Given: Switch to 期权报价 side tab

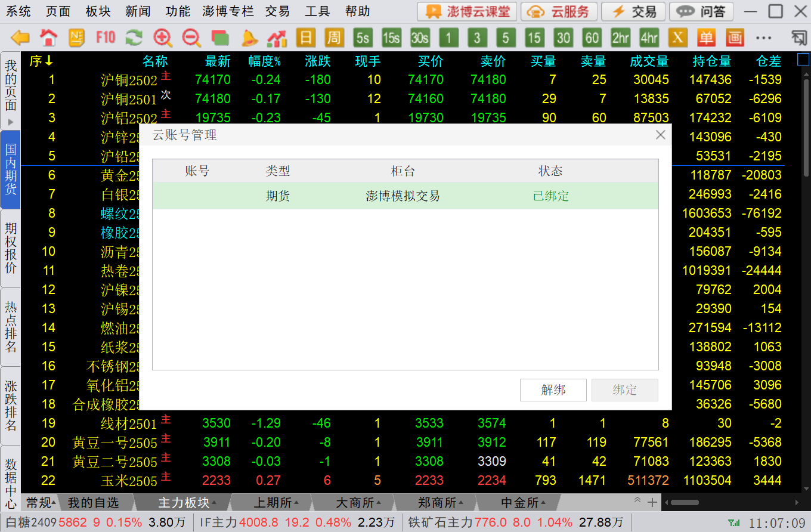Looking at the screenshot, I should click(x=11, y=248).
